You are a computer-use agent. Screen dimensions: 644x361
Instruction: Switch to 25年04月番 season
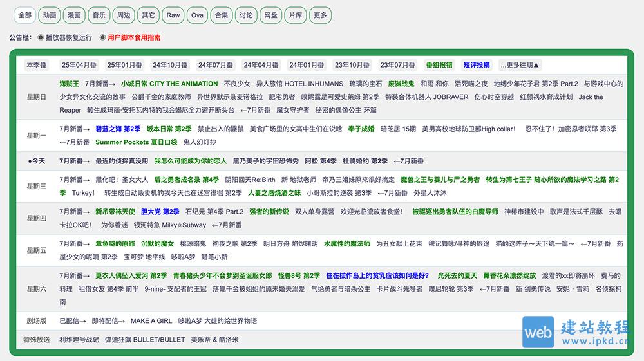coord(79,65)
